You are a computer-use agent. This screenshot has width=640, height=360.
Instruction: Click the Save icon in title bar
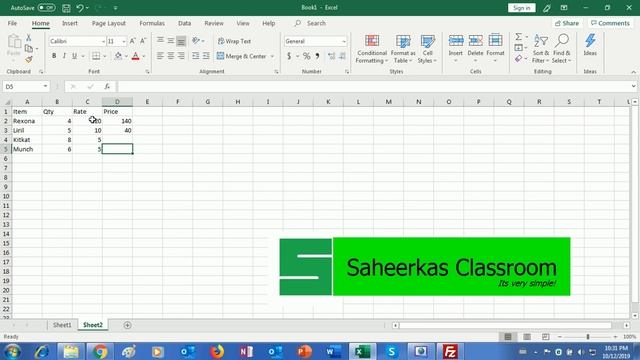pos(66,8)
